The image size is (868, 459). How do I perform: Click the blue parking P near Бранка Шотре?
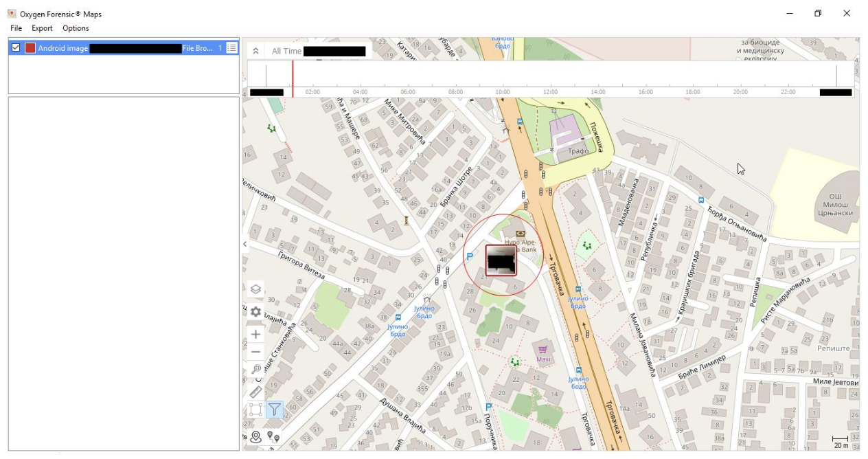click(x=470, y=256)
